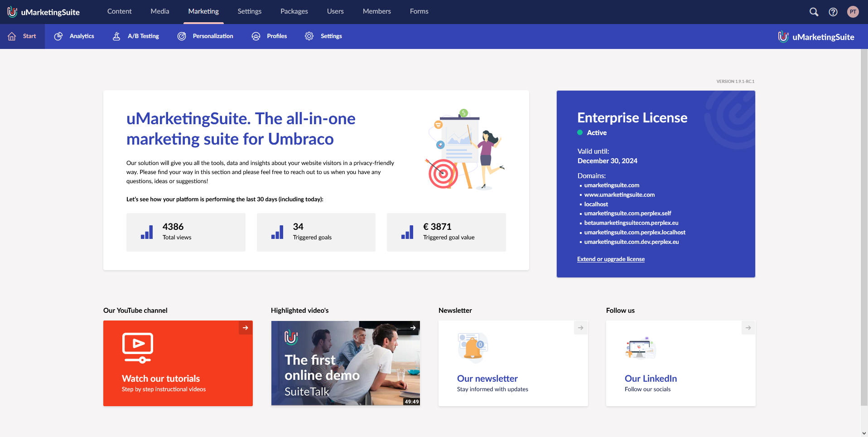
Task: Switch to the Personalization tab
Action: pos(205,36)
